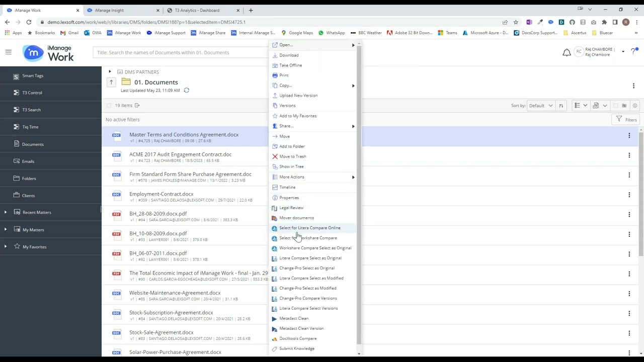Open the info panel icon
Viewport: 644px width, 362px height.
635,106
